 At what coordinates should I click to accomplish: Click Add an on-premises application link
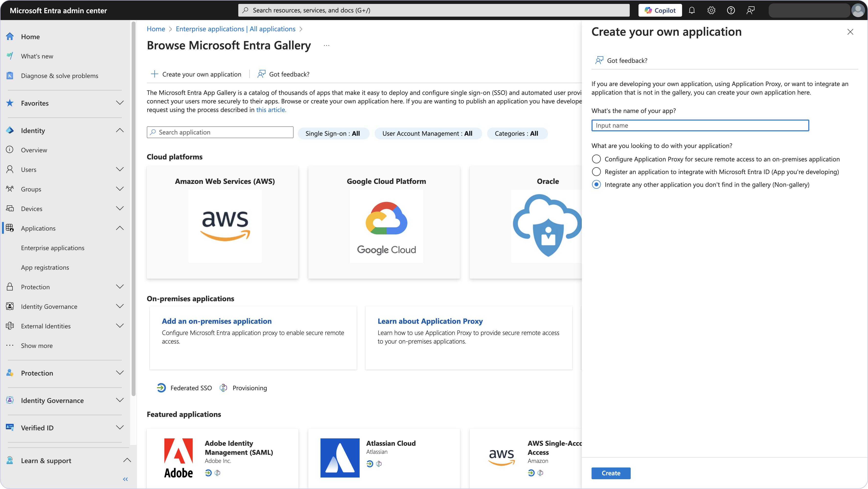pos(217,321)
